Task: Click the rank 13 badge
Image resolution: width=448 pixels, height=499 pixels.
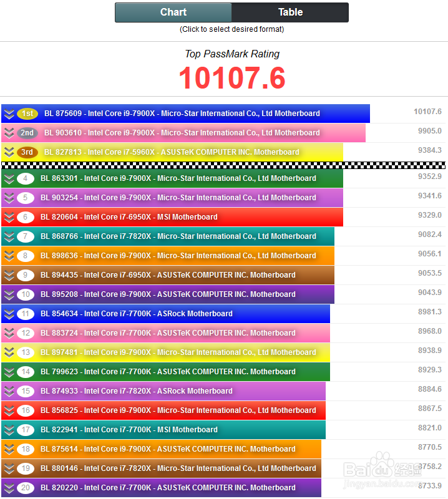Action: tap(26, 352)
